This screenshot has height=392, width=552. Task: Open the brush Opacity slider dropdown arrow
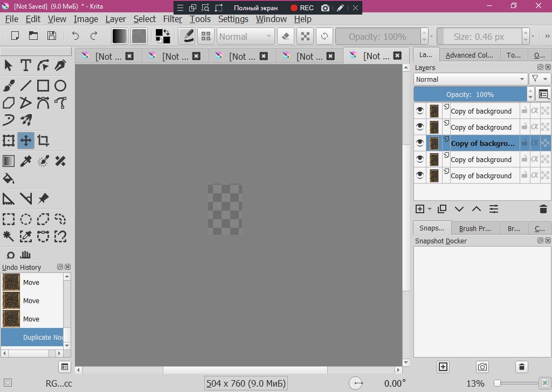(x=431, y=36)
